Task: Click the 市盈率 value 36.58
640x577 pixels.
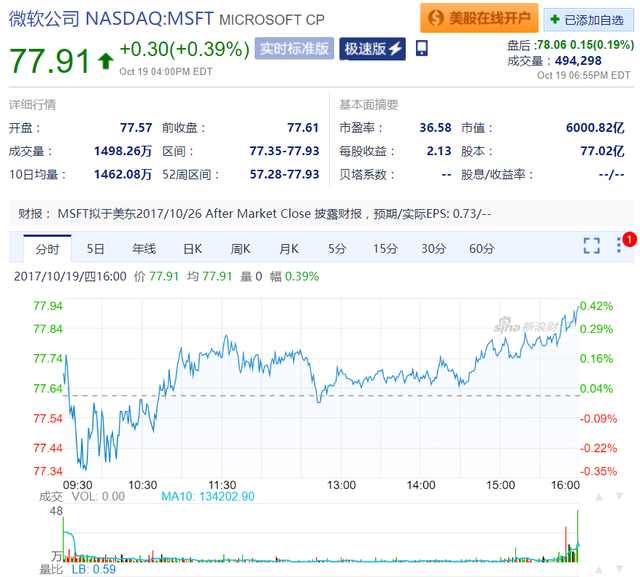Action: pos(436,128)
